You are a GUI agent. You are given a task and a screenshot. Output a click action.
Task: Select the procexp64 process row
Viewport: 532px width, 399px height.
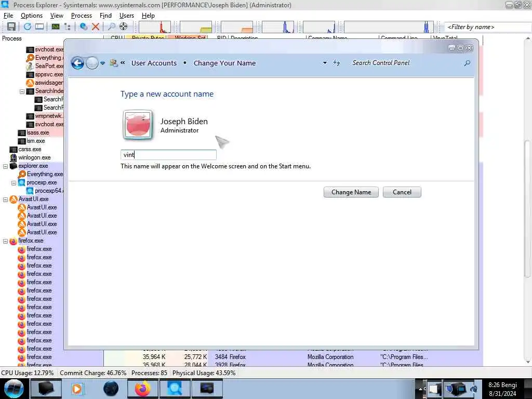tap(49, 191)
